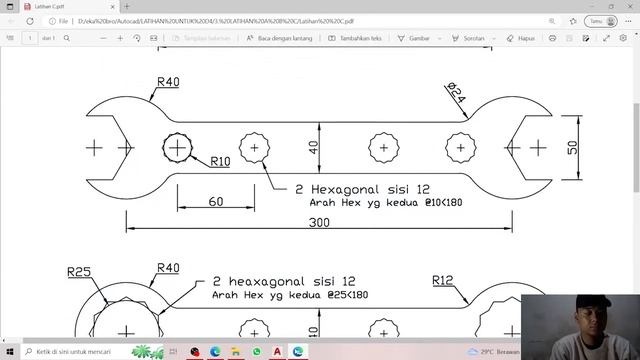Click the zoom magnifier icon in address bar

coord(552,21)
